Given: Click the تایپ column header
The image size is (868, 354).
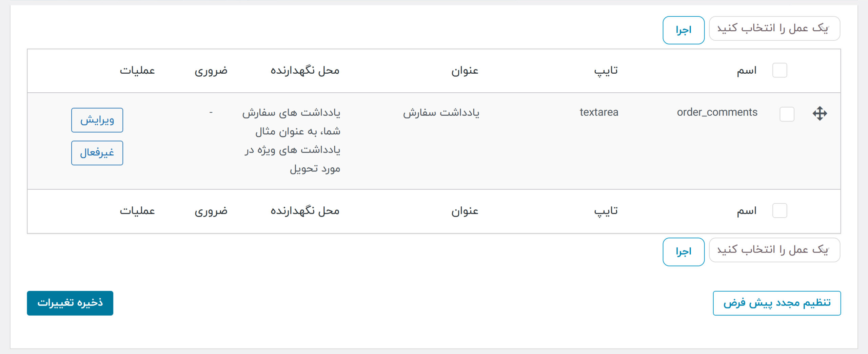Looking at the screenshot, I should tap(606, 71).
